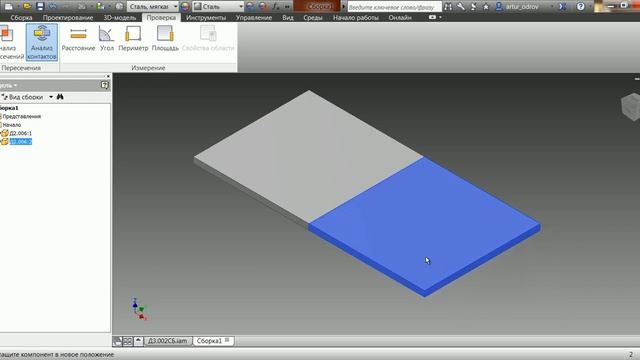640x360 pixels.
Task: Click the help icon in browser panel header
Action: pos(104,85)
